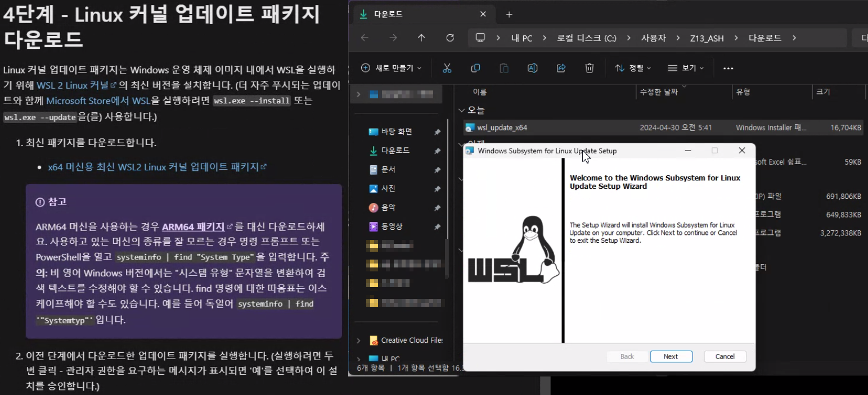The width and height of the screenshot is (868, 395).
Task: Click the Rename icon in Explorer toolbar
Action: point(532,68)
